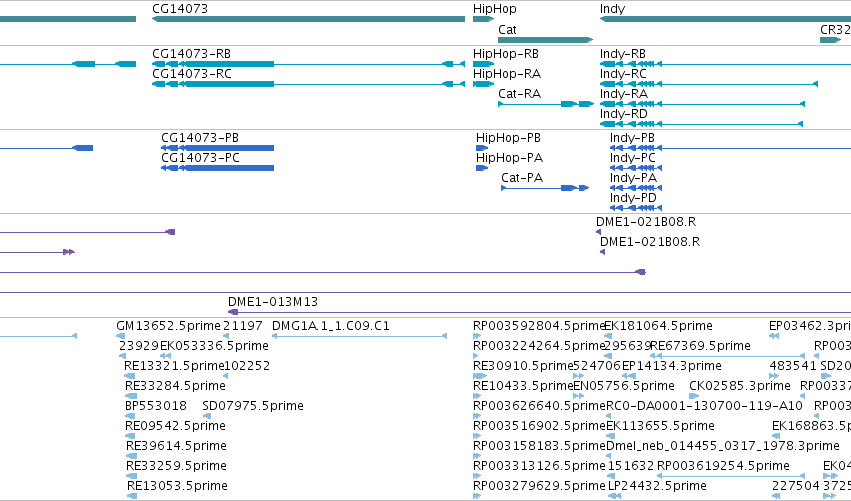Select EST label RE39614.5prime
This screenshot has height=501, width=851.
click(176, 447)
